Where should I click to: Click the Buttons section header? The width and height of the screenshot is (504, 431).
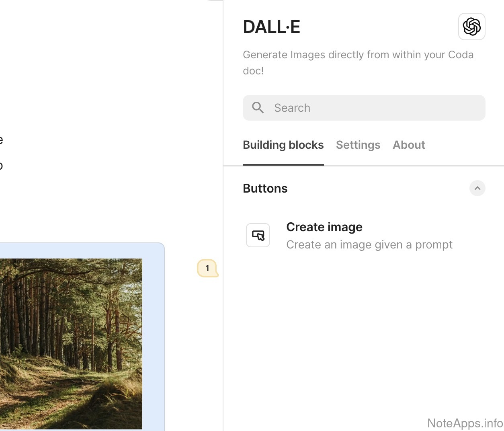tap(265, 188)
